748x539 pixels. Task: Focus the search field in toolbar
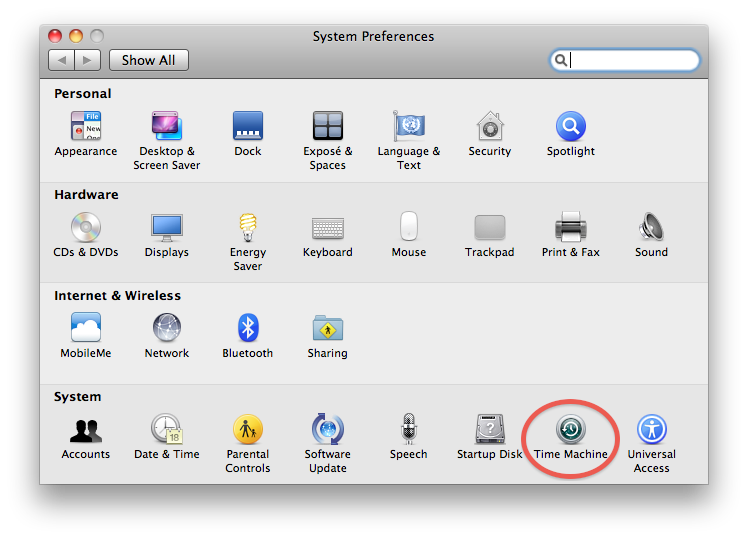pos(632,60)
